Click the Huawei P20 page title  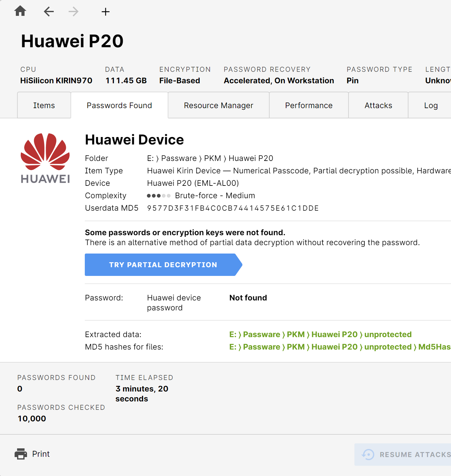point(72,41)
